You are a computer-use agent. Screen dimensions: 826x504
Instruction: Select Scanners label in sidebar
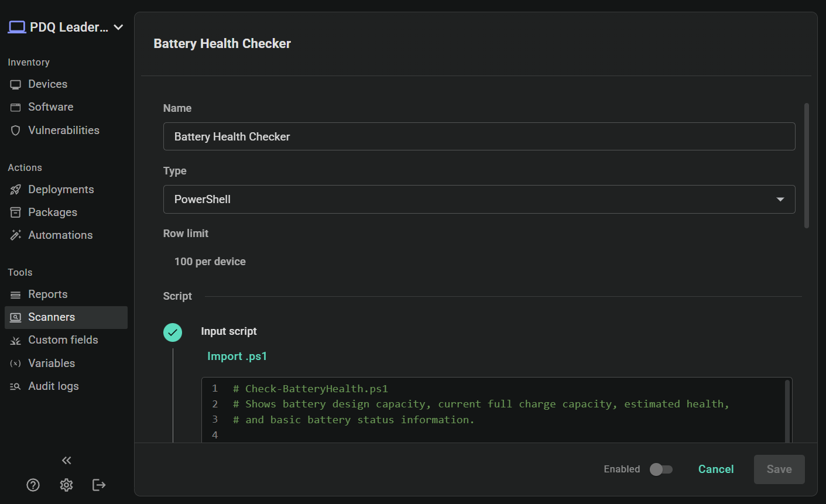tap(52, 317)
